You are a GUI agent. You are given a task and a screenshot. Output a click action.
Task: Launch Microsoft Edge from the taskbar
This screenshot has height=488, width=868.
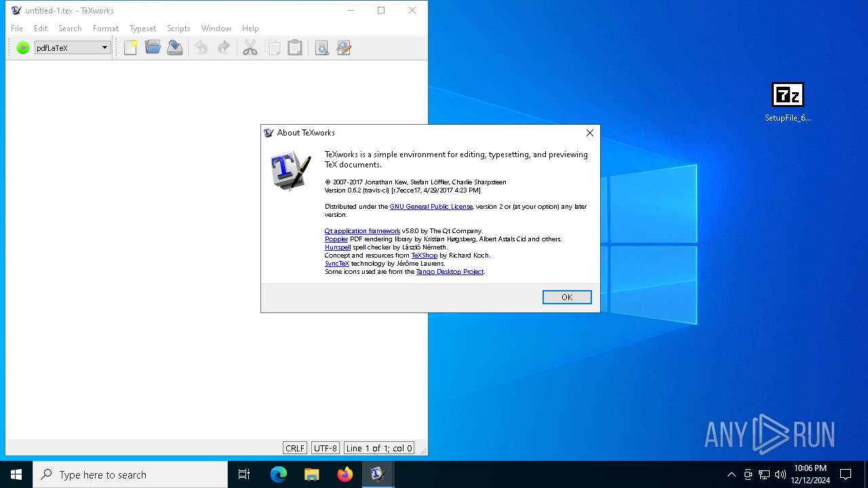point(279,474)
